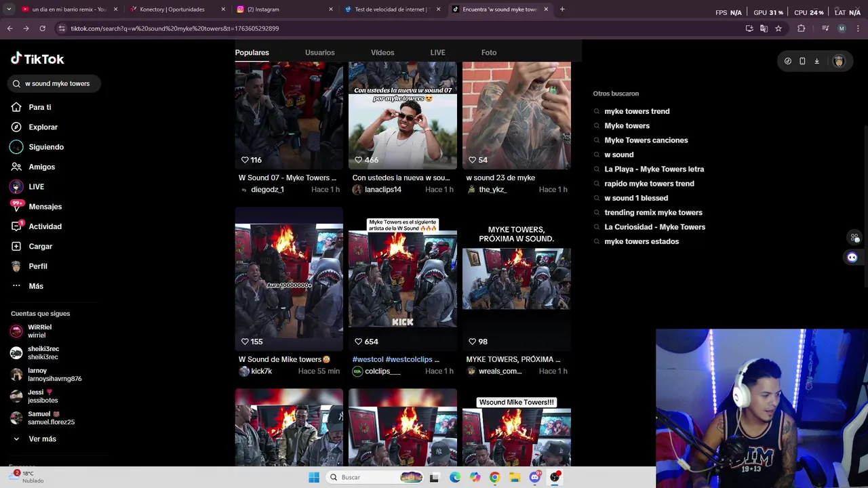Search suggestion myke towers estados
Image resolution: width=868 pixels, height=488 pixels.
(642, 241)
